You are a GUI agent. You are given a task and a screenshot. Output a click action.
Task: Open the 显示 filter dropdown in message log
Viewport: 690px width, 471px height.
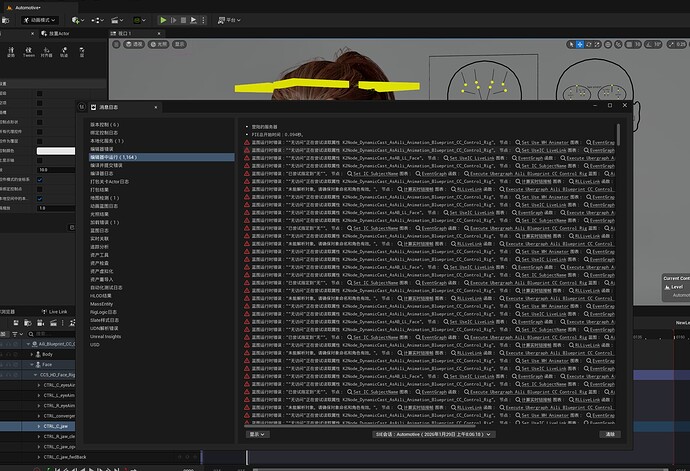(257, 434)
